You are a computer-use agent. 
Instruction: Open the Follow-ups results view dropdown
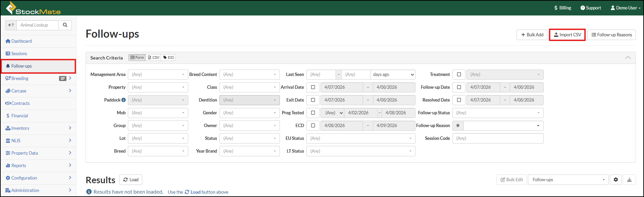point(568,180)
